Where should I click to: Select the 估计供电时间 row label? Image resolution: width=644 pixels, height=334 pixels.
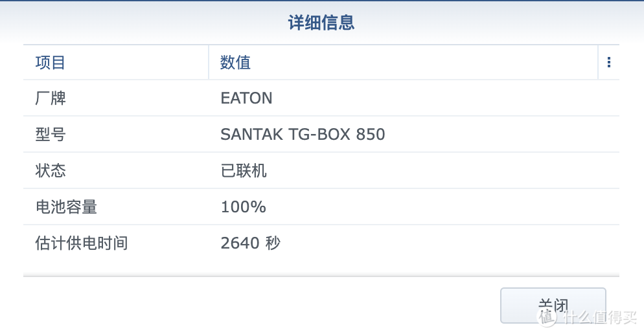pos(81,243)
